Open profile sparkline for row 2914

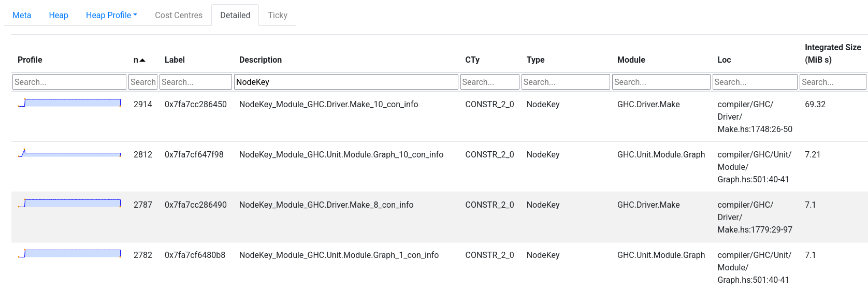69,103
